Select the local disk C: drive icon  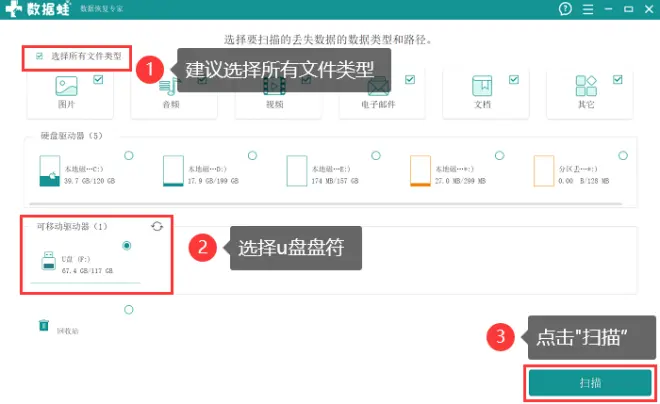click(x=49, y=171)
